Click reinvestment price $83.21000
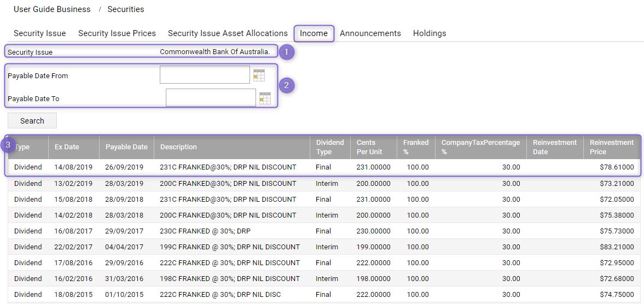This screenshot has width=644, height=304. tap(616, 247)
